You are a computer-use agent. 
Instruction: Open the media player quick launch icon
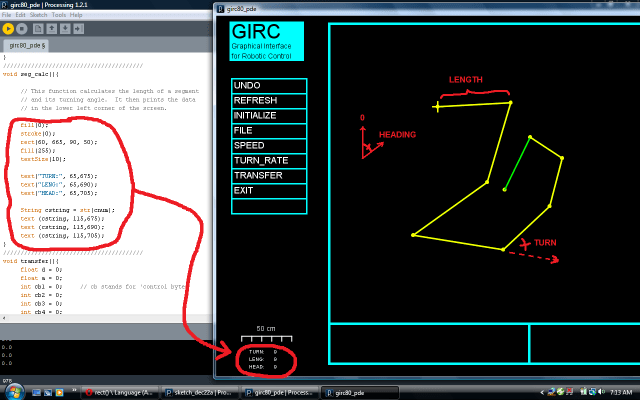click(59, 393)
